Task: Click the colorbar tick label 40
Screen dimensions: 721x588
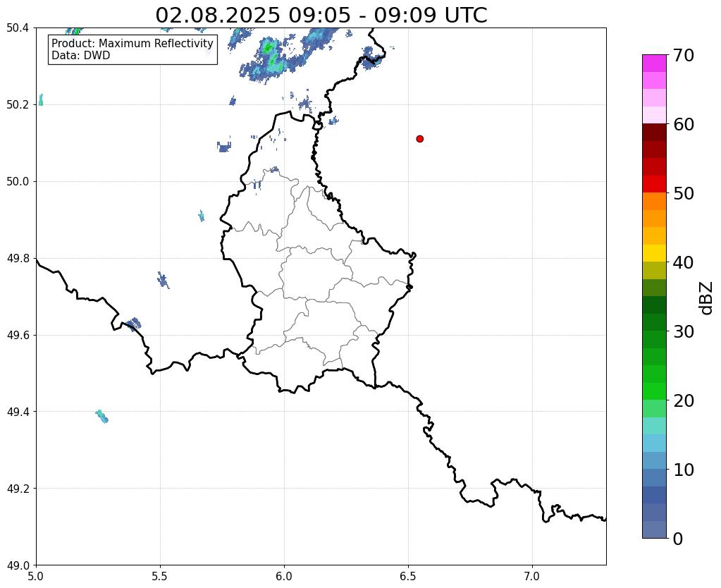Action: 684,262
